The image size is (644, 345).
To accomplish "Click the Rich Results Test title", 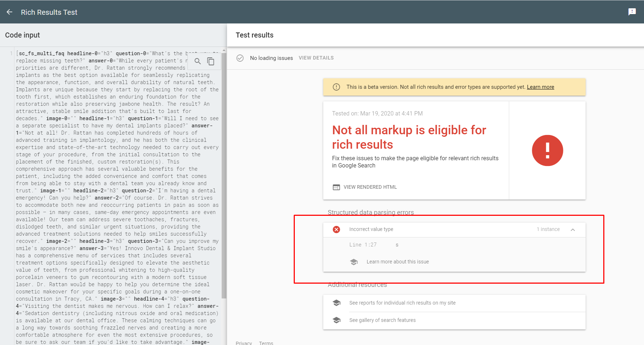I will (49, 12).
